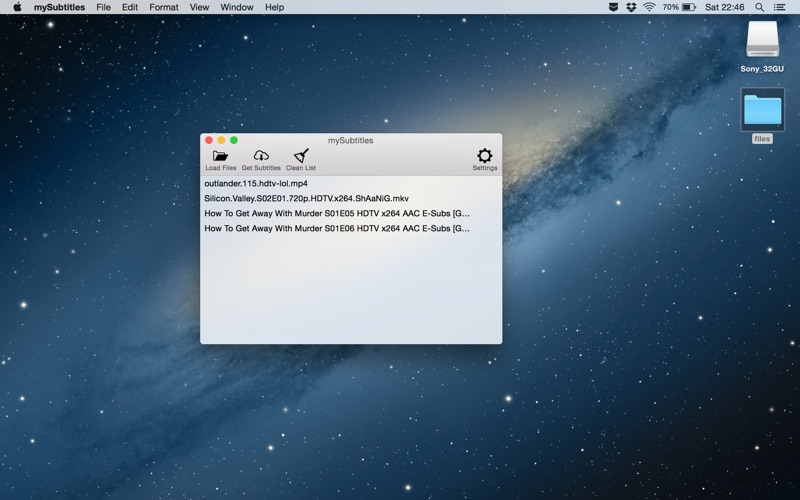
Task: Select the Sony_32GU drive on desktop
Action: (762, 47)
